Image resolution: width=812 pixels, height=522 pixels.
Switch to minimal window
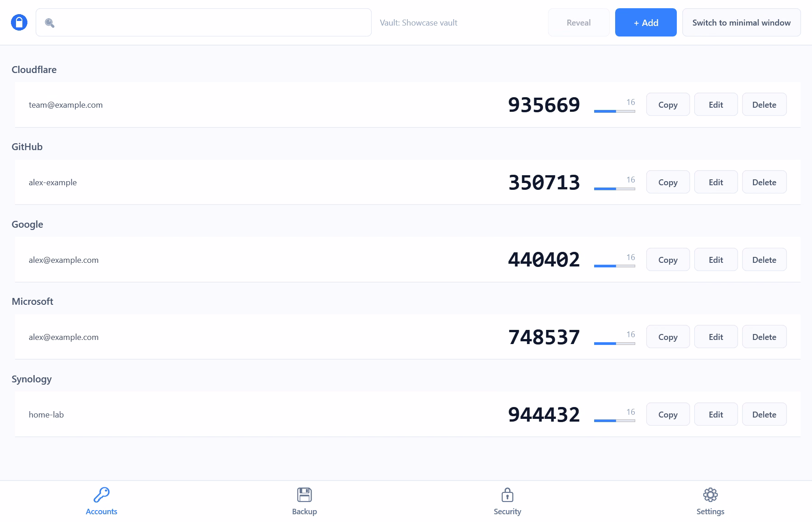(741, 22)
